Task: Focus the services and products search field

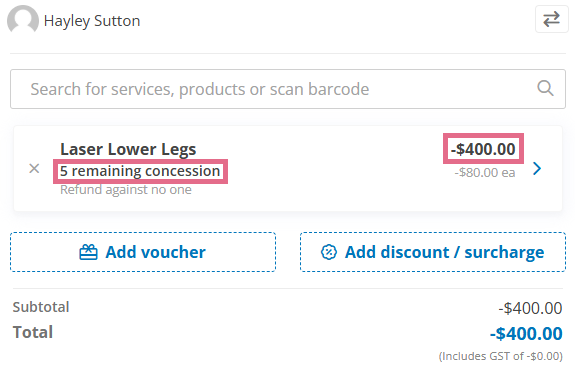Action: [288, 89]
